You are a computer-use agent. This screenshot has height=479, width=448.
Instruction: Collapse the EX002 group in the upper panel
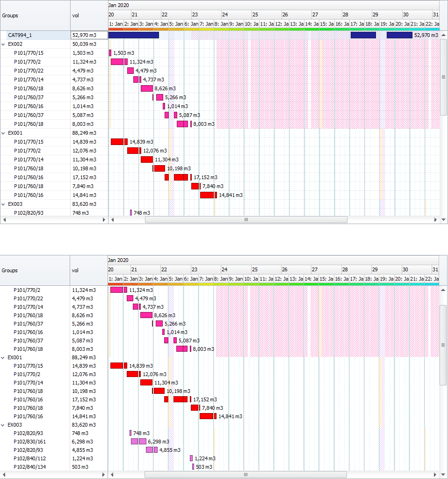point(4,44)
